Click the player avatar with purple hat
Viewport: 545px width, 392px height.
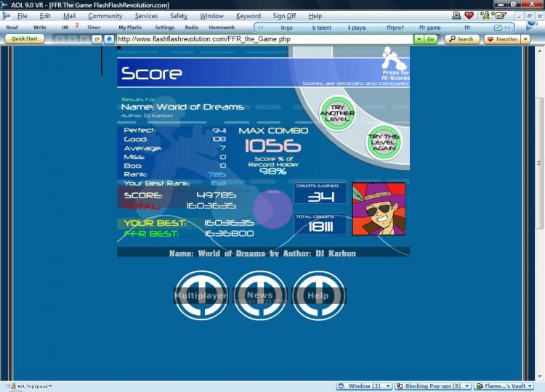pyautogui.click(x=379, y=209)
